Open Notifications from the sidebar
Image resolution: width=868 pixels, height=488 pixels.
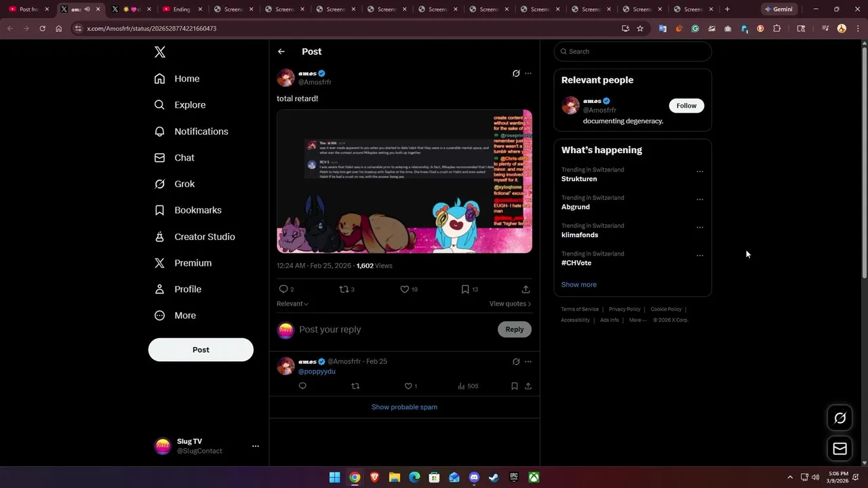(191, 131)
